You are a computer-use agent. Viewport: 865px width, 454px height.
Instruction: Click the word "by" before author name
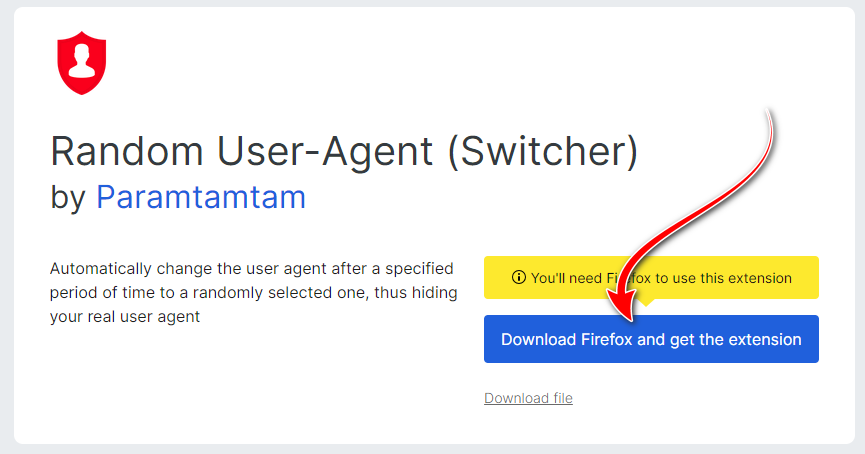[68, 197]
